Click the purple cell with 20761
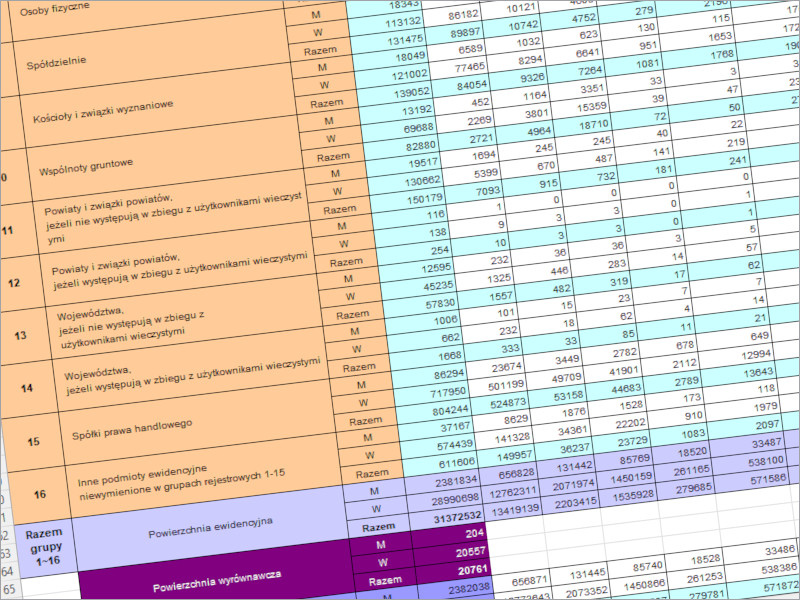The height and width of the screenshot is (600, 800). (451, 570)
